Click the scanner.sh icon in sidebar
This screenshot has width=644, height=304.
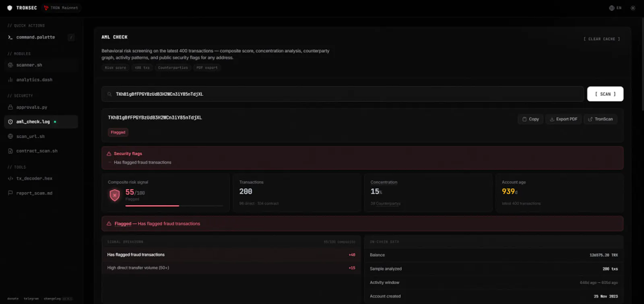pos(10,65)
